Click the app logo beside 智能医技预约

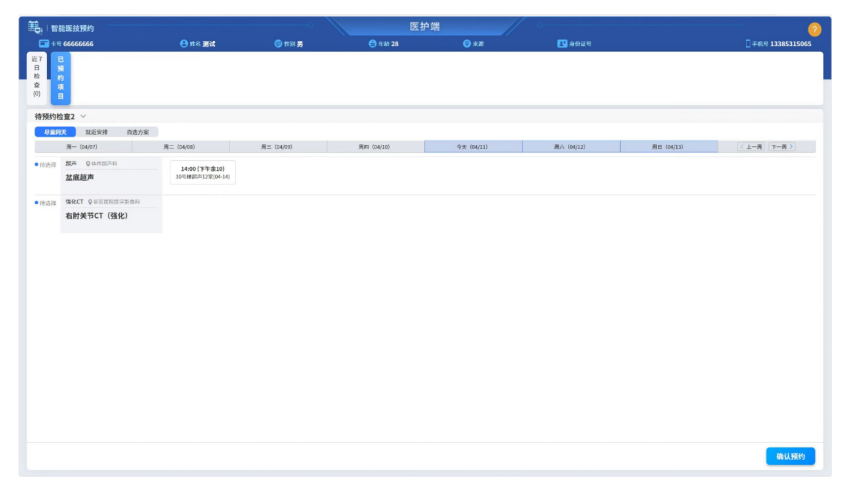tap(35, 28)
